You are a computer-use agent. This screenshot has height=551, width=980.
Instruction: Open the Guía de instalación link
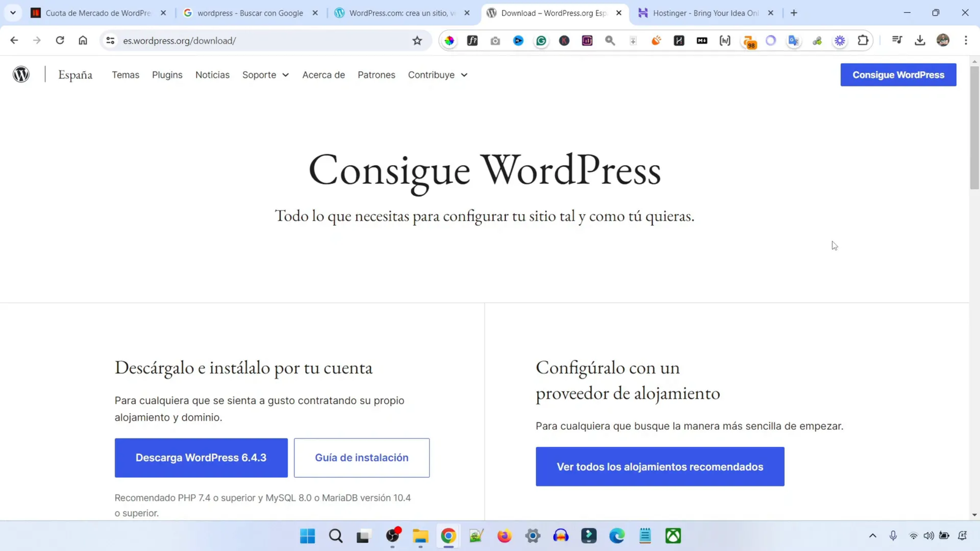361,457
